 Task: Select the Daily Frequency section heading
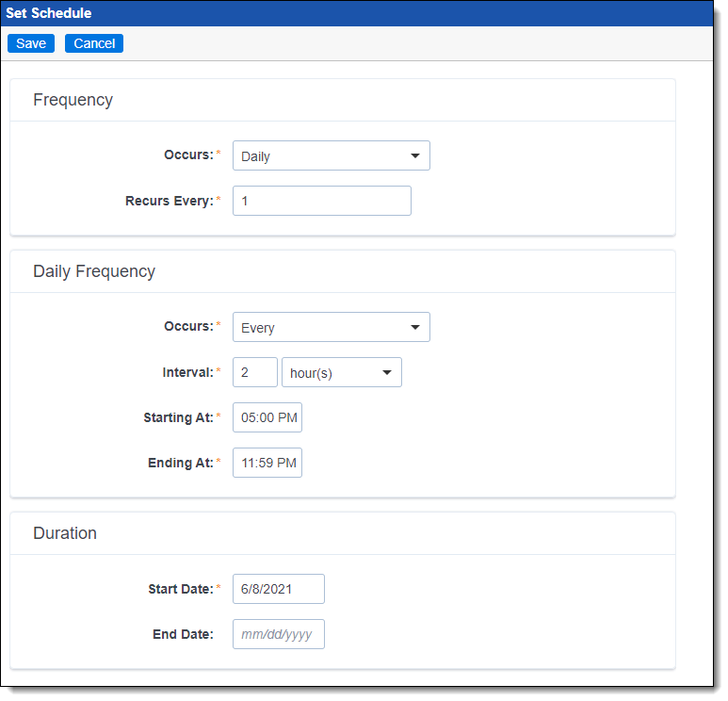pos(94,271)
